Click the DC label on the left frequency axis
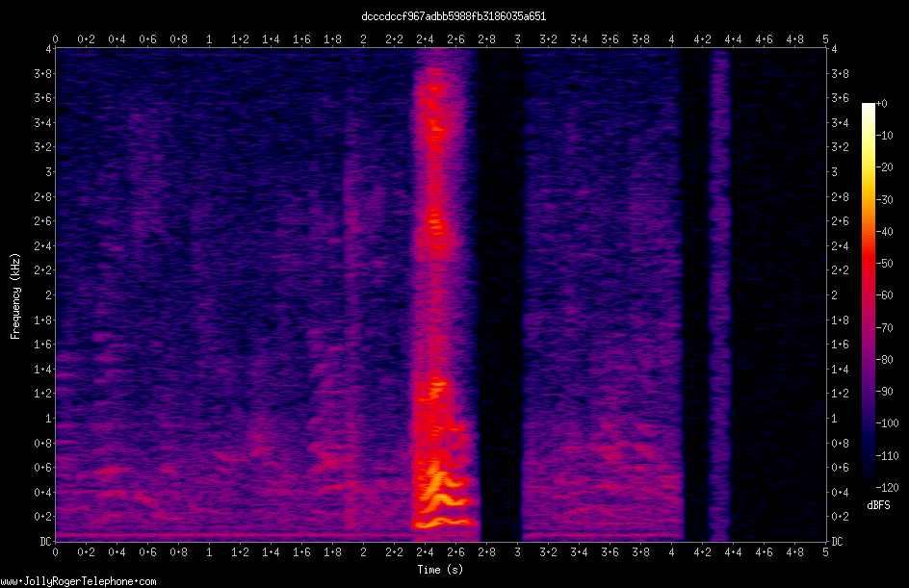The width and height of the screenshot is (909, 588). (x=45, y=542)
